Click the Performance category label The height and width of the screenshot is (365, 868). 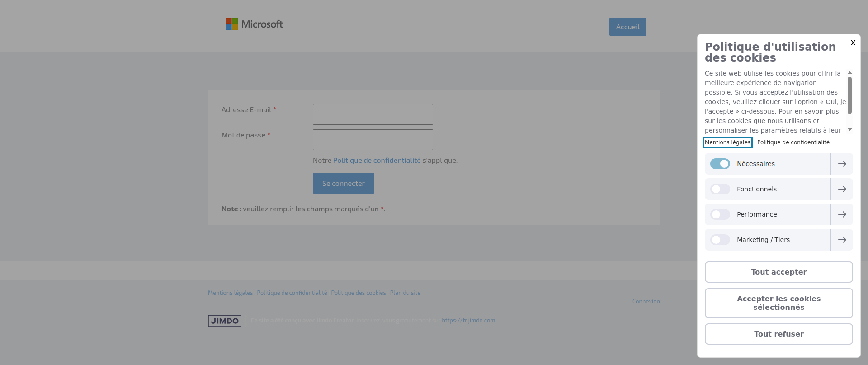(757, 214)
